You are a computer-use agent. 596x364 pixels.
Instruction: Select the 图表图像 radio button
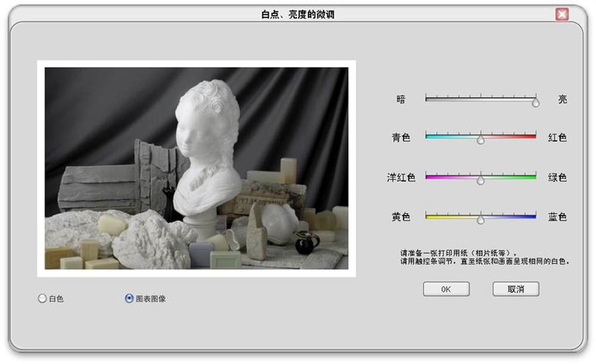(x=129, y=298)
